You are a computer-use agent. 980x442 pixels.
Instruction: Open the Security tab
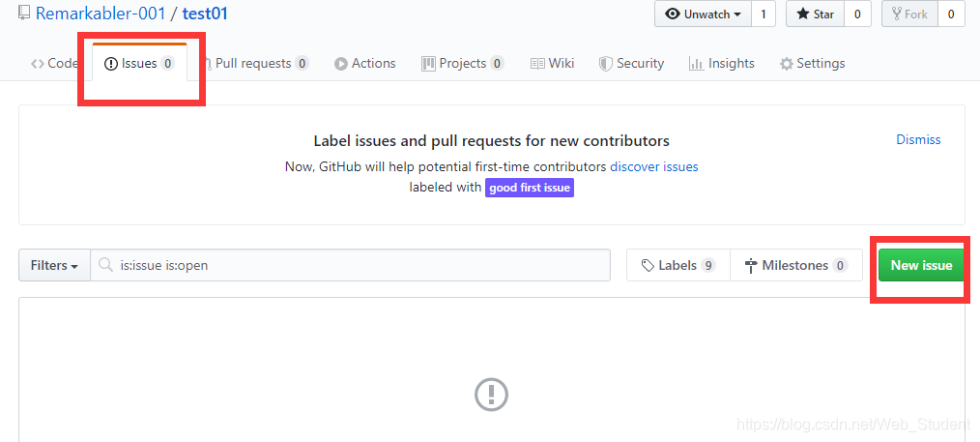pyautogui.click(x=631, y=63)
